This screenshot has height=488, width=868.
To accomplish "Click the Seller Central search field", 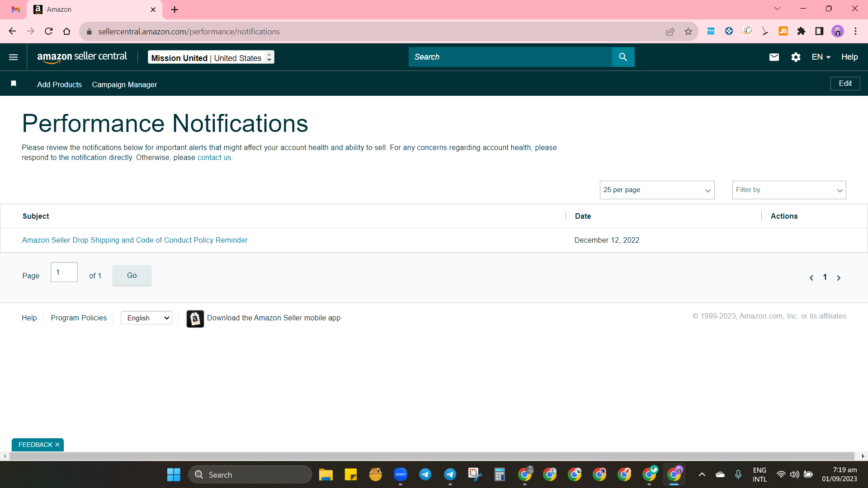I will (510, 57).
